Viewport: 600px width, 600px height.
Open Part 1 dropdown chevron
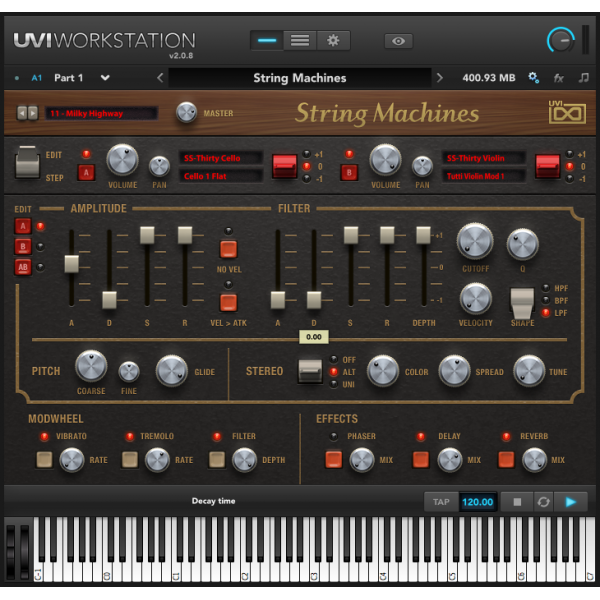click(105, 78)
